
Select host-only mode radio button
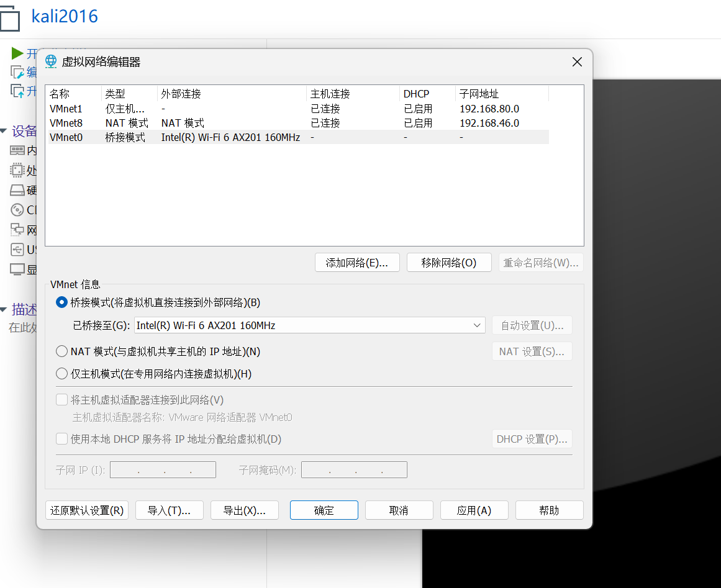coord(61,374)
